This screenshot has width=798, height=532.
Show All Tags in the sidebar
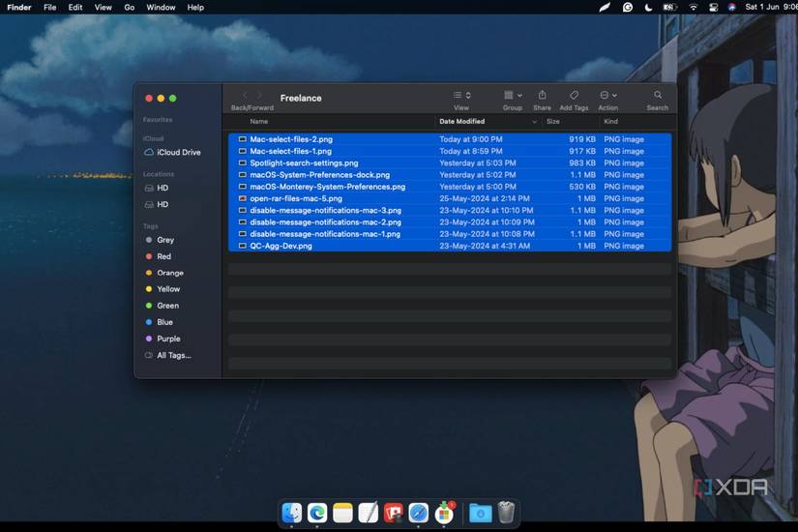[168, 355]
